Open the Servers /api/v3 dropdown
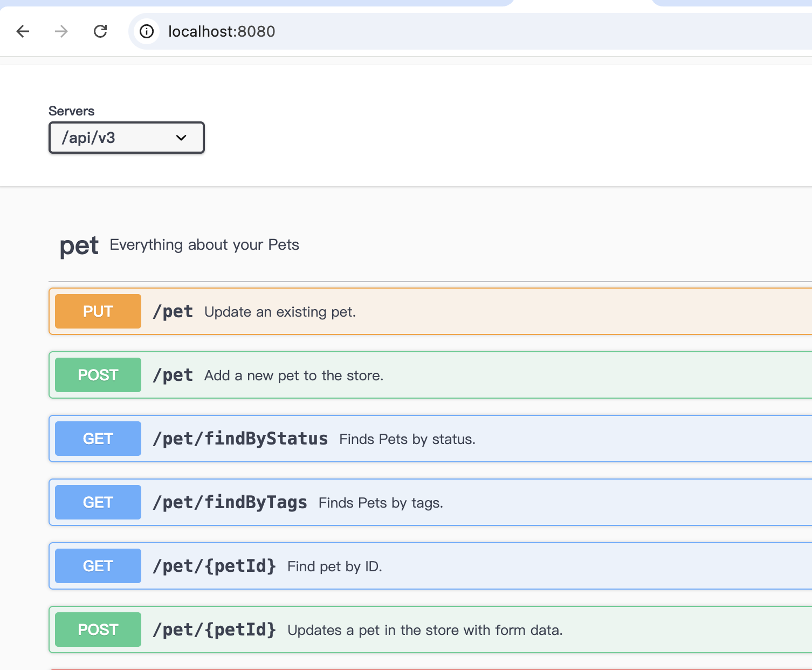 [x=126, y=138]
